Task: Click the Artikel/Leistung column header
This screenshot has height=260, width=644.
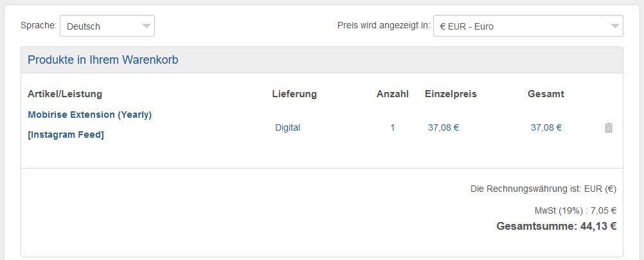Action: tap(65, 94)
